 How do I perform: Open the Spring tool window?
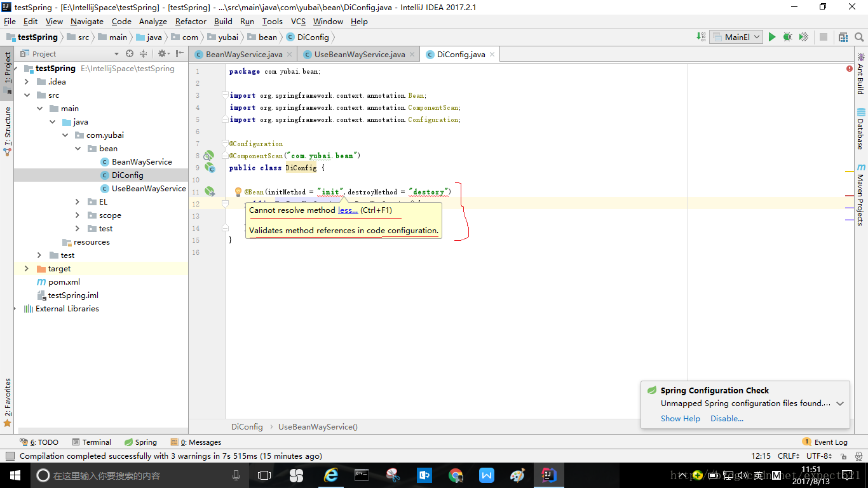click(140, 442)
